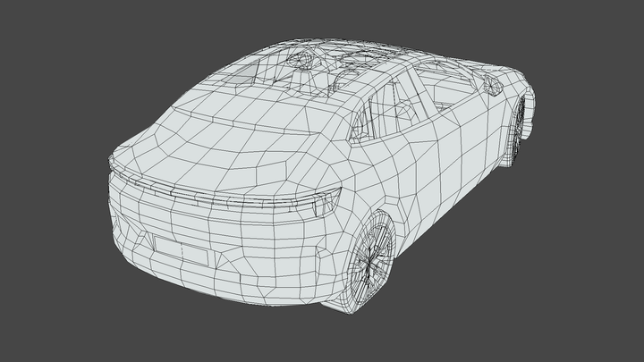644x362 pixels.
Task: Click empty gray background left of car
Action: 54,179
